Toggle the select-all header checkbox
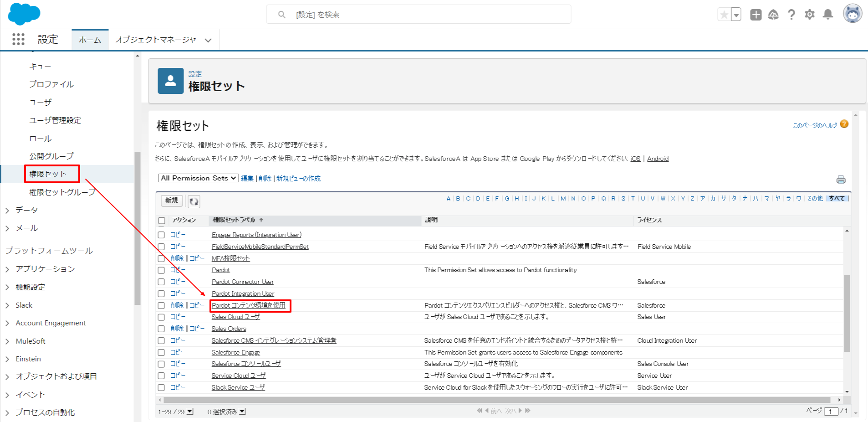This screenshot has width=868, height=422. tap(162, 221)
